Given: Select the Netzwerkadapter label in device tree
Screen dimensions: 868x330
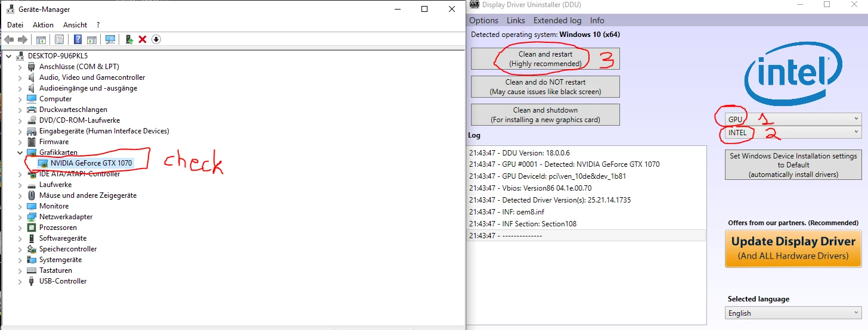Looking at the screenshot, I should tap(66, 217).
